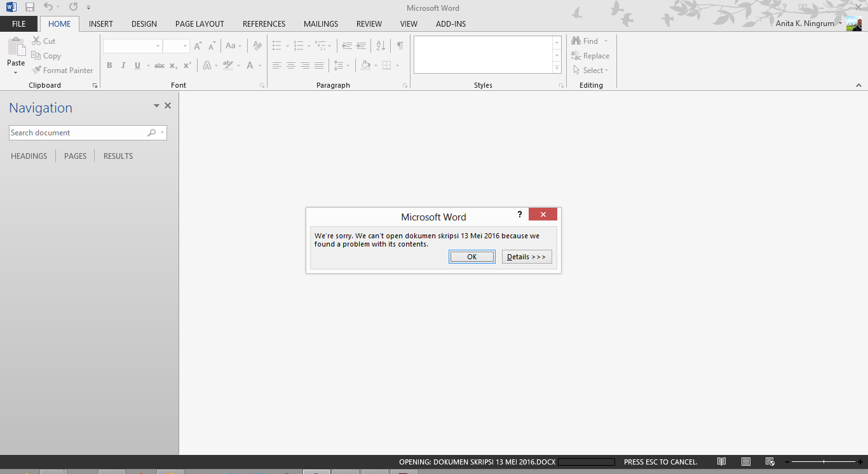Expand the Styles gallery More arrow
Image resolution: width=868 pixels, height=474 pixels.
point(557,68)
